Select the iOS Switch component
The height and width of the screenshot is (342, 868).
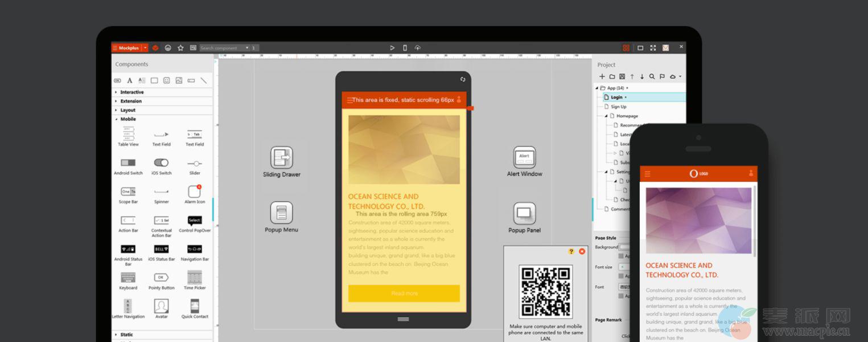pyautogui.click(x=161, y=163)
